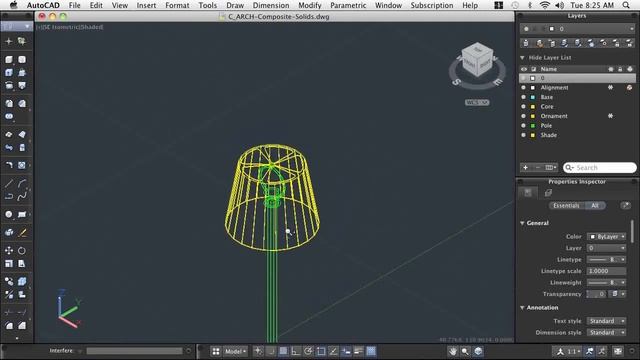Screen dimensions: 640x360
Task: Open the Text style Standard dropdown
Action: (607, 321)
